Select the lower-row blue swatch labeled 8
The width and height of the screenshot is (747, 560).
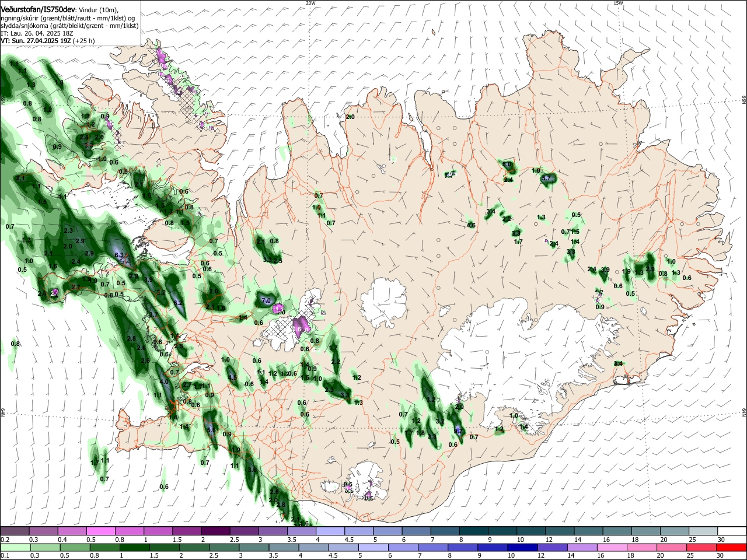click(x=463, y=547)
